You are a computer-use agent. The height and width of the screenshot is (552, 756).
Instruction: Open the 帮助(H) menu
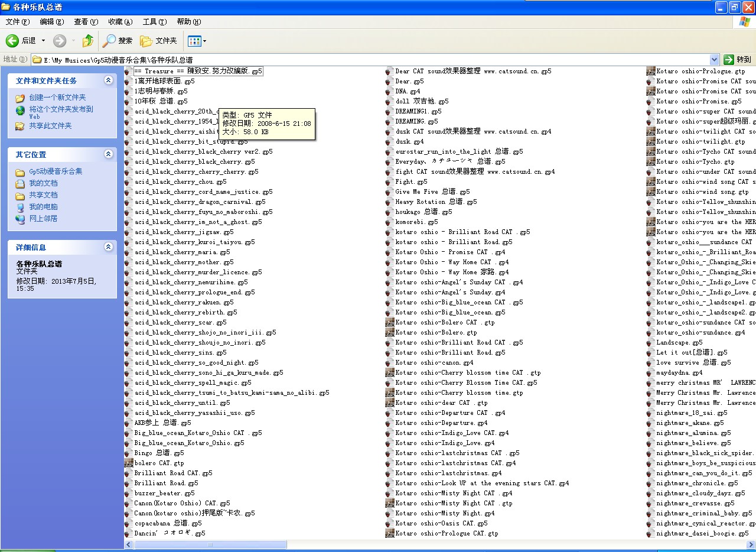tap(189, 22)
